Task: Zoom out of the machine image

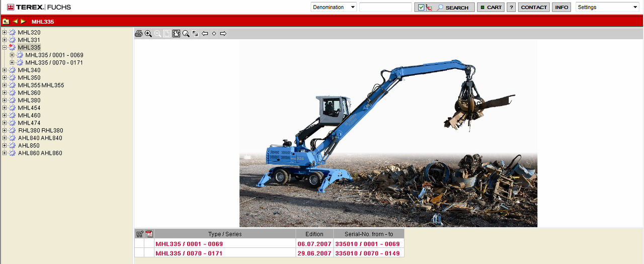Action: point(157,34)
